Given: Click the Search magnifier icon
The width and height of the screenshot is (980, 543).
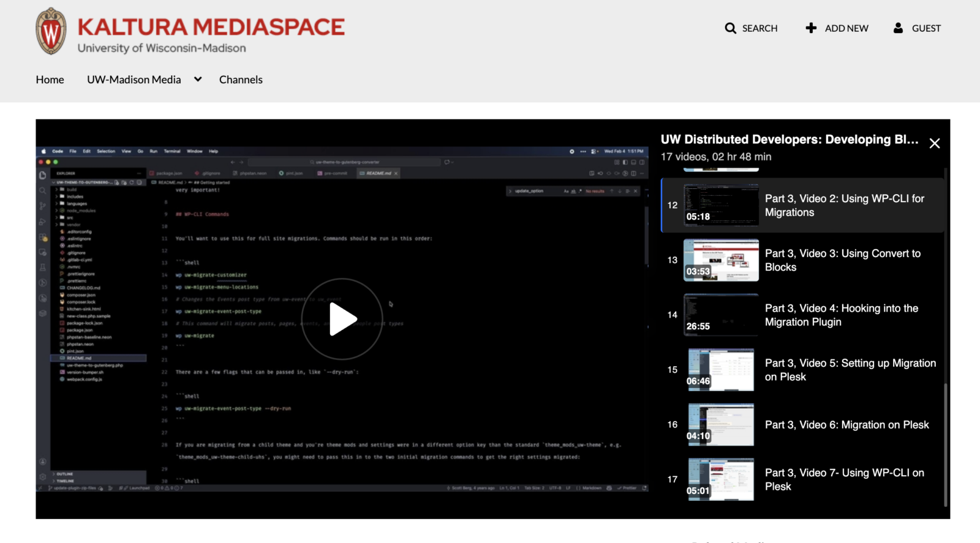Looking at the screenshot, I should click(x=730, y=28).
